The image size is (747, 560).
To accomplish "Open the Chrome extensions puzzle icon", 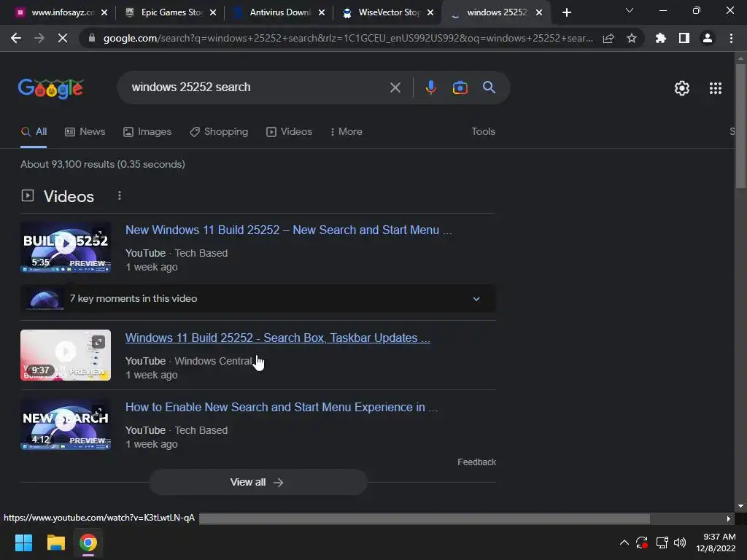I will coord(660,38).
